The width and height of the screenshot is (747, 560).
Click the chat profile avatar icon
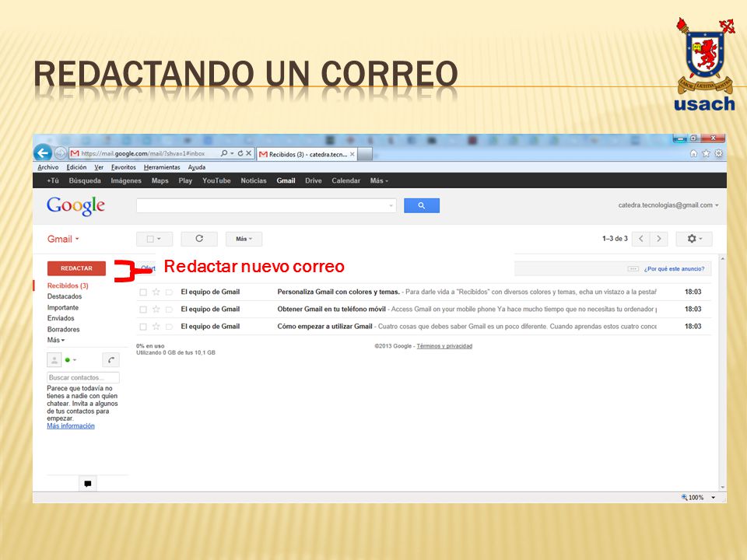point(54,360)
